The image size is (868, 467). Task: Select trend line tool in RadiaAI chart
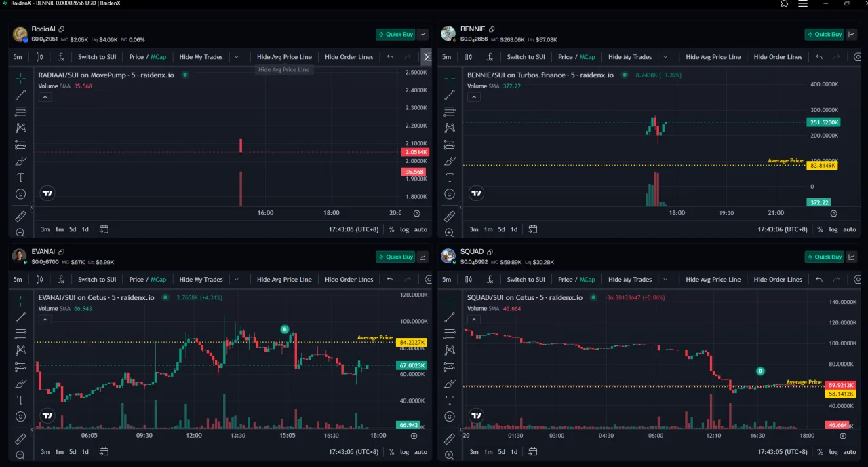coord(20,95)
